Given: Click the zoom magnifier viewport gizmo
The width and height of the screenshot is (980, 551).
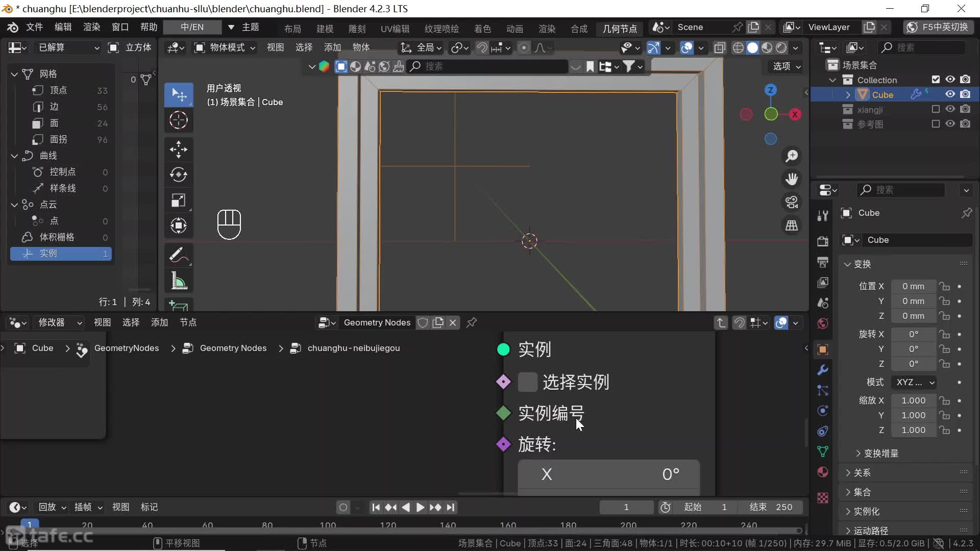Looking at the screenshot, I should (792, 156).
